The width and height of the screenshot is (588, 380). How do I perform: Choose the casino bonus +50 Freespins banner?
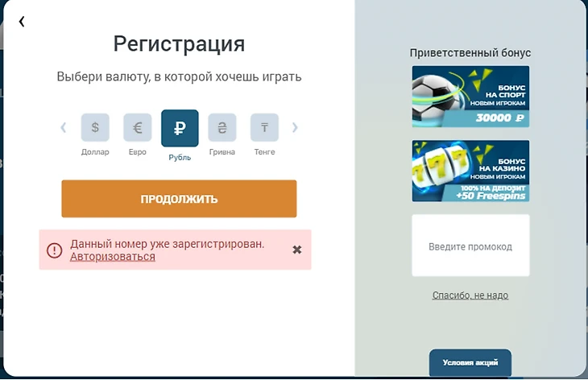[470, 171]
